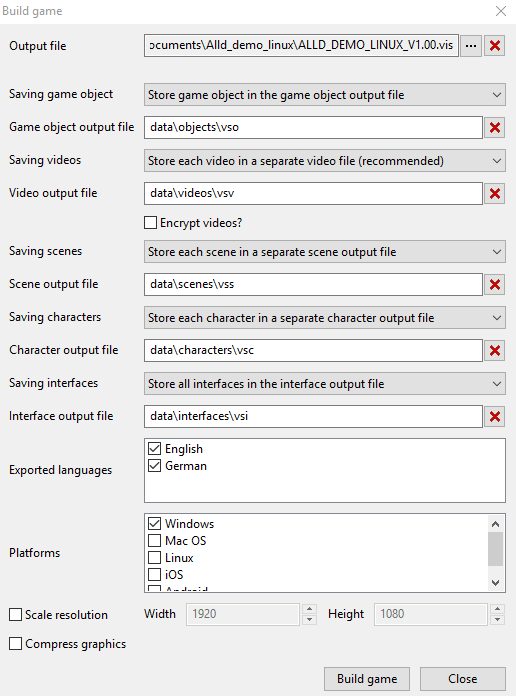Browse for output file with ellipsis button
This screenshot has height=696, width=516.
coord(471,46)
